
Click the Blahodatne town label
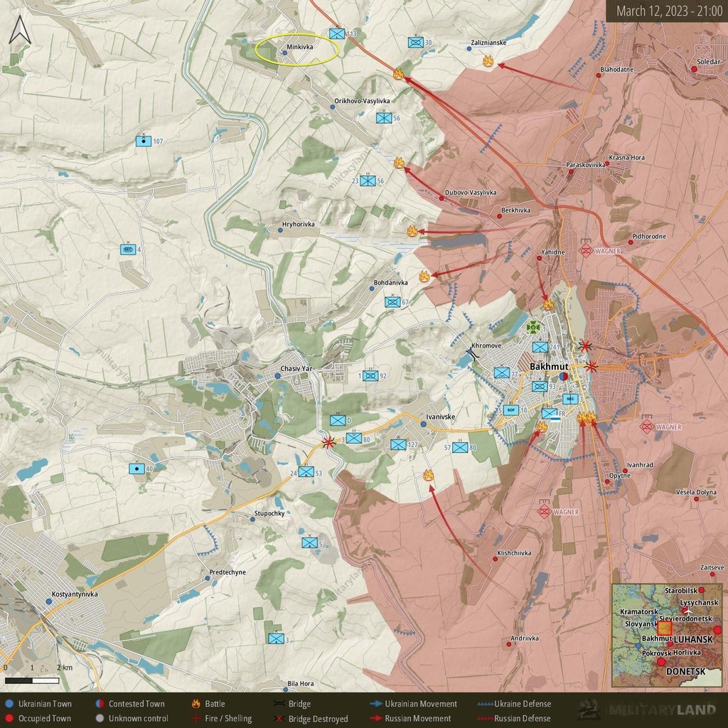click(x=617, y=69)
